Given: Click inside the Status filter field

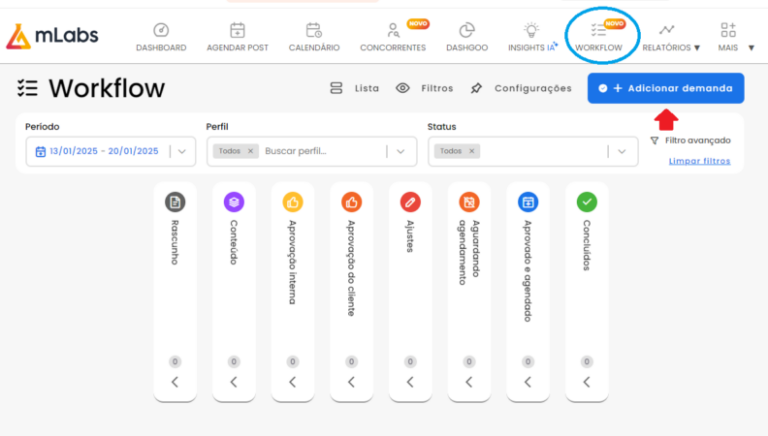Looking at the screenshot, I should point(533,151).
